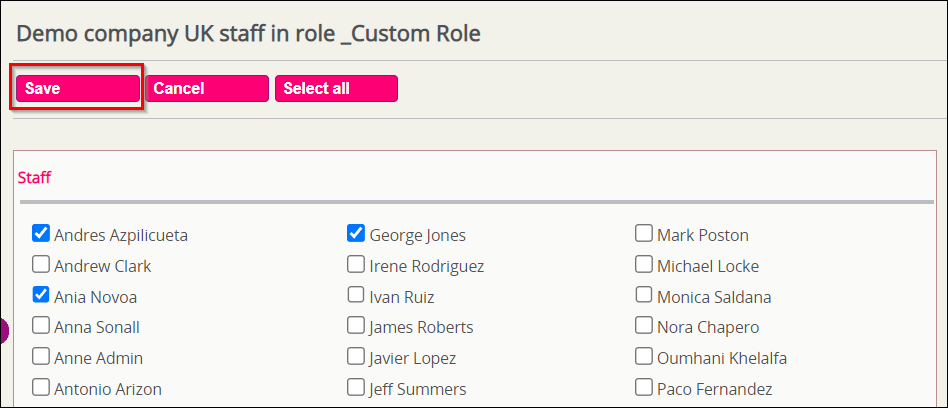Enable the Anne Admin checkbox

coord(41,357)
